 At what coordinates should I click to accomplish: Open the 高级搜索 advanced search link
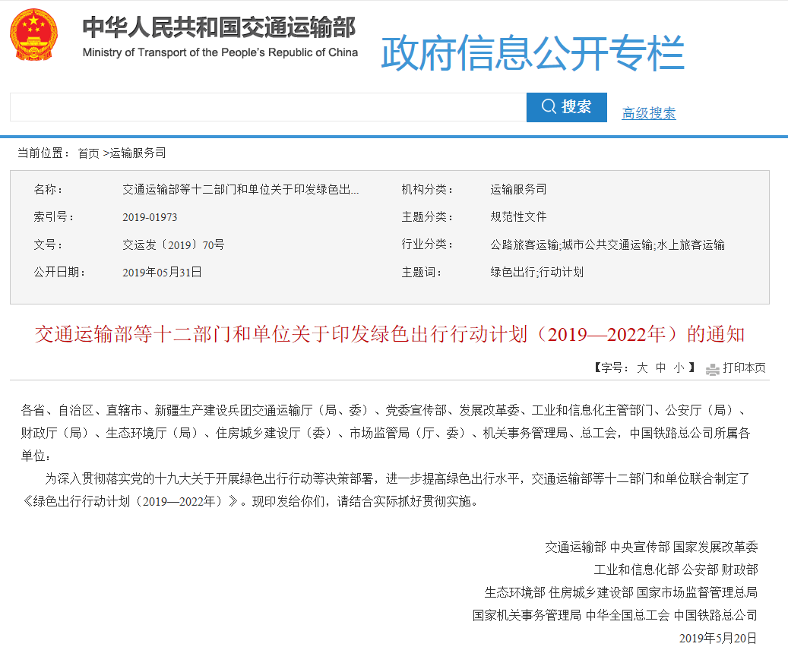[648, 113]
